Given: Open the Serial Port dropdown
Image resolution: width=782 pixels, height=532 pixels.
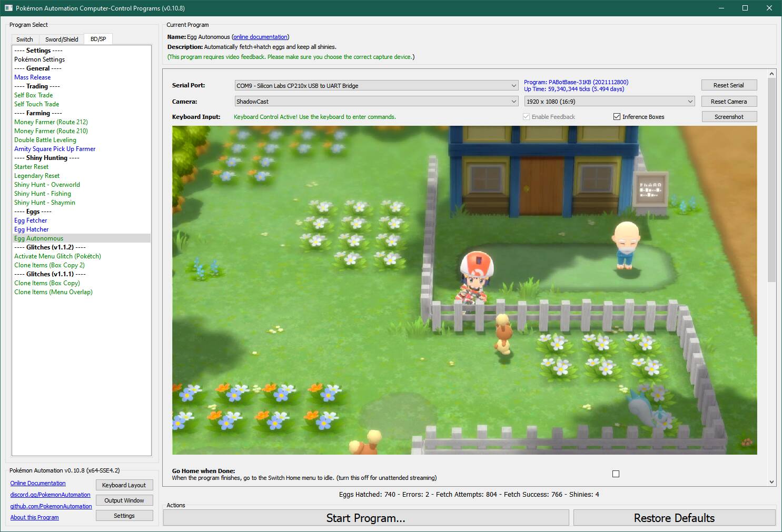Looking at the screenshot, I should tap(376, 86).
